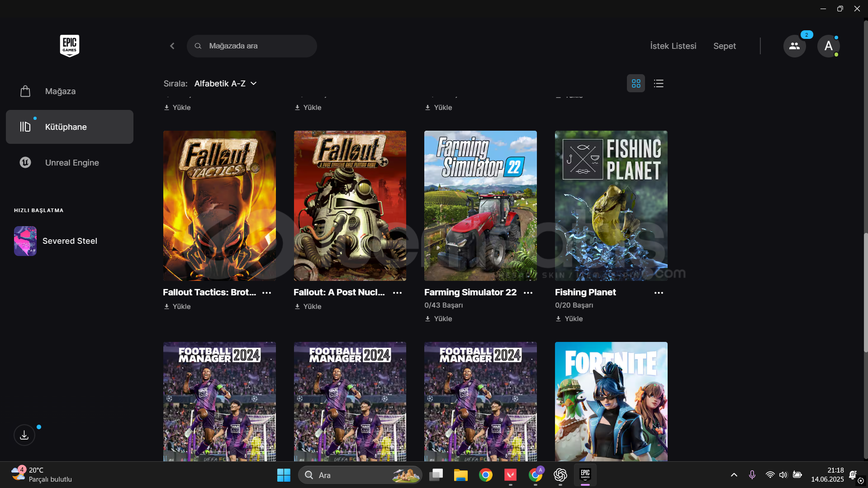Go back with the left arrow
Viewport: 868px width, 488px height.
point(172,46)
